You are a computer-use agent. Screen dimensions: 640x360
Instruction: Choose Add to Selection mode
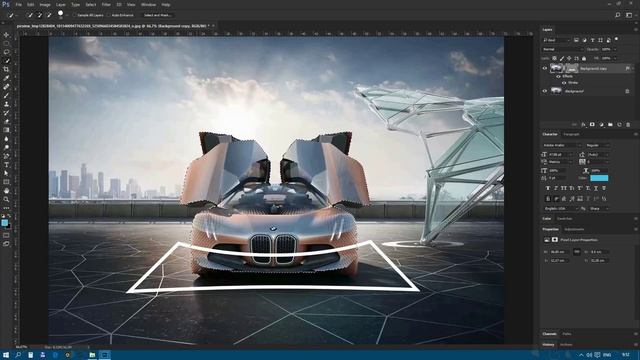coord(40,15)
